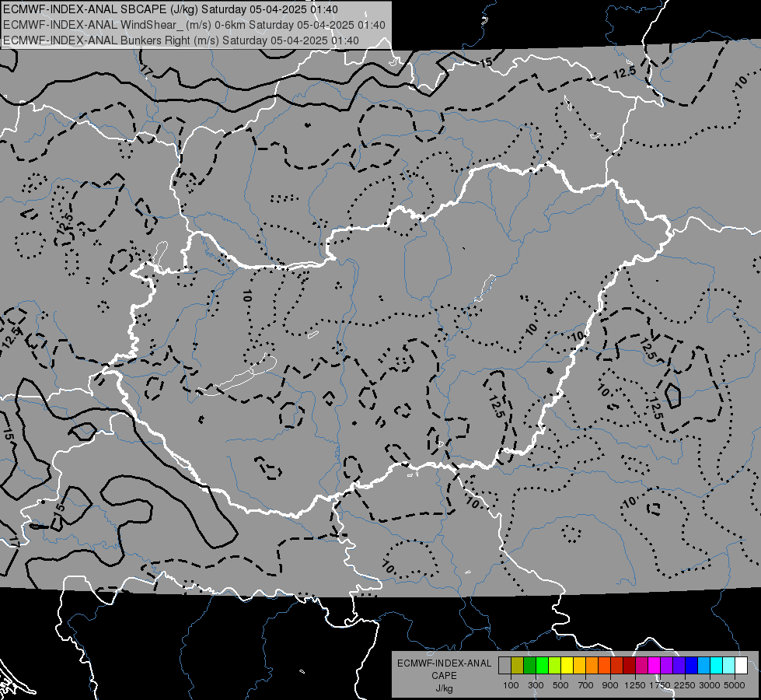Click the legend tick value 500
The image size is (761, 700).
pyautogui.click(x=560, y=685)
